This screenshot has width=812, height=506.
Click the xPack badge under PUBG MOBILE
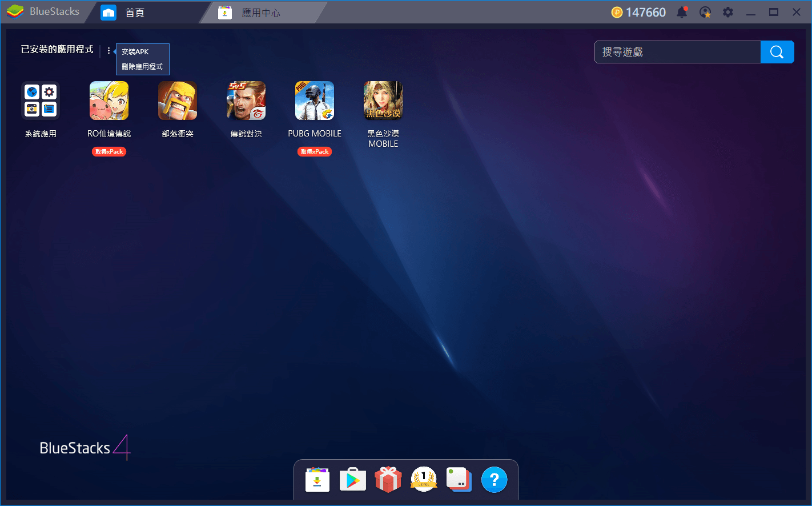(x=315, y=152)
